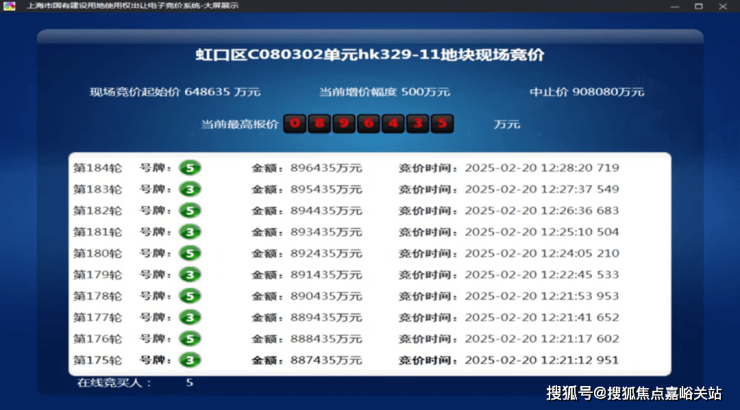Click the green number 3 badge in round 181
Image resolution: width=740 pixels, height=410 pixels.
(x=190, y=232)
